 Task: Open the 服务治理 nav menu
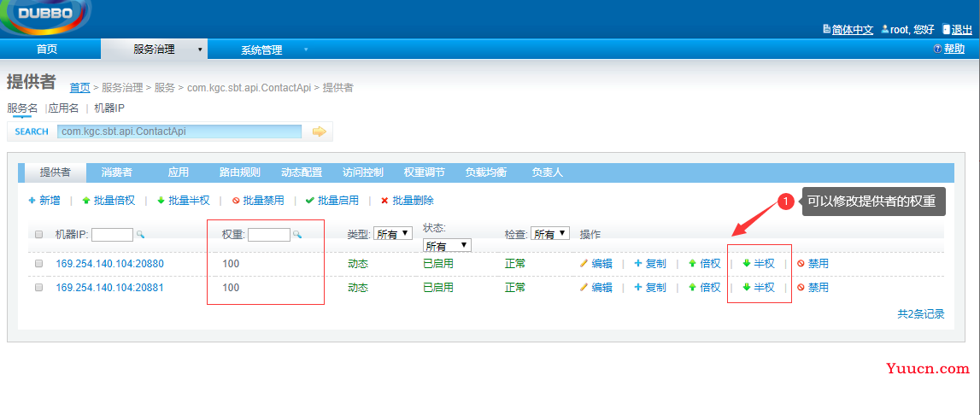point(154,49)
